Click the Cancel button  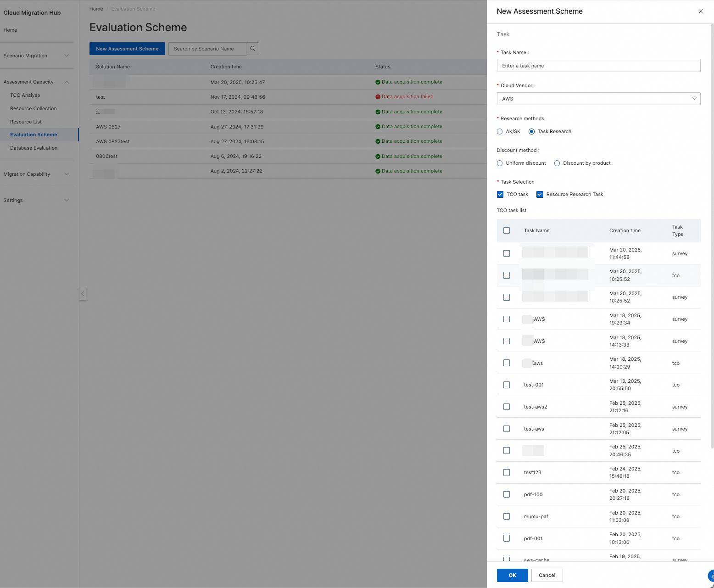[547, 575]
